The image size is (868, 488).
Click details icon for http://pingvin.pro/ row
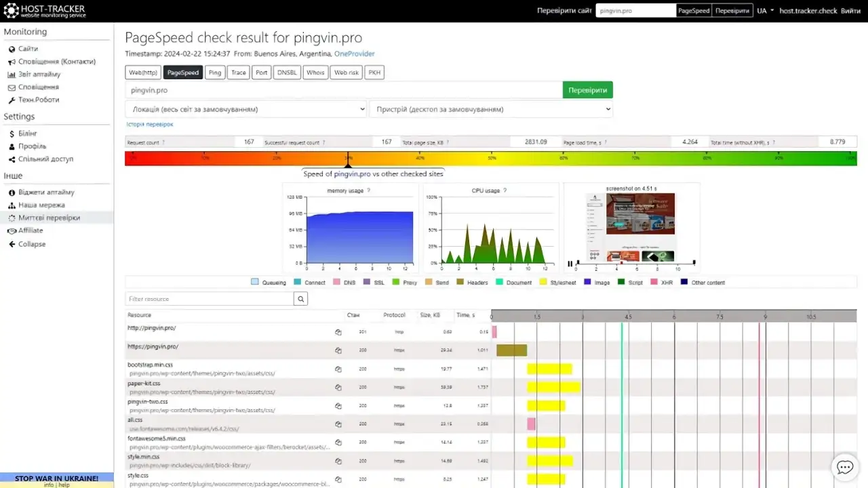pyautogui.click(x=338, y=332)
